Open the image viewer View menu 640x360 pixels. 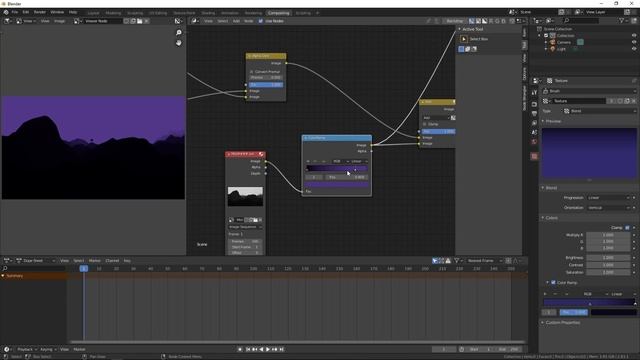(45, 21)
